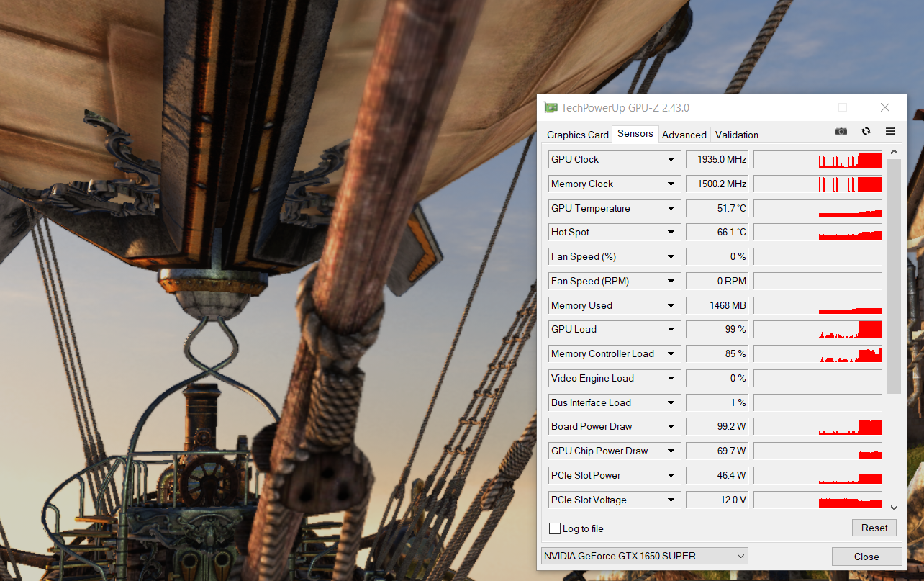The image size is (924, 581).
Task: Expand the Video Engine Load dropdown
Action: pyautogui.click(x=671, y=378)
